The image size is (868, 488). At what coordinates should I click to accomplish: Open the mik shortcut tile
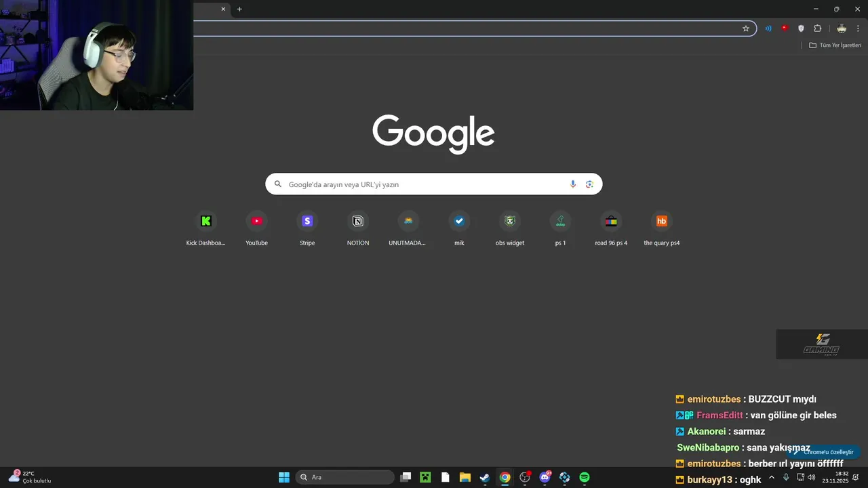point(459,228)
